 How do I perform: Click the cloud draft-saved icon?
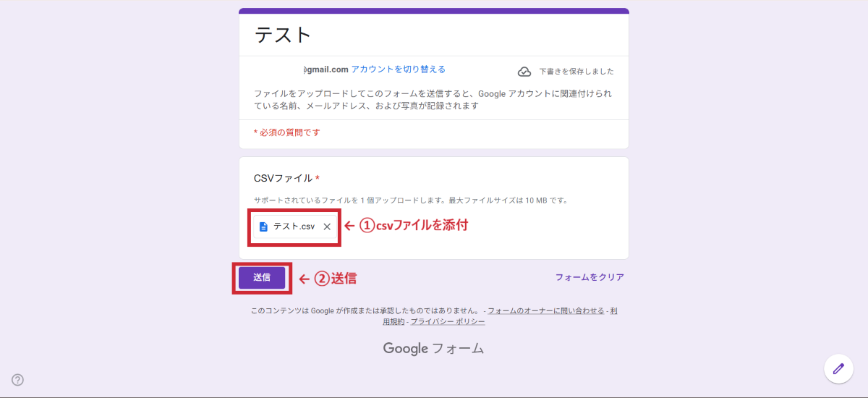(x=524, y=72)
